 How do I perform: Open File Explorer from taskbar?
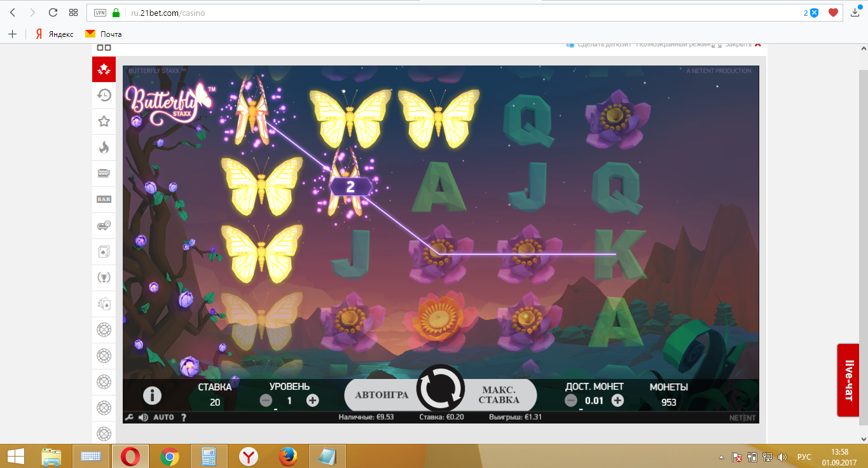click(52, 456)
